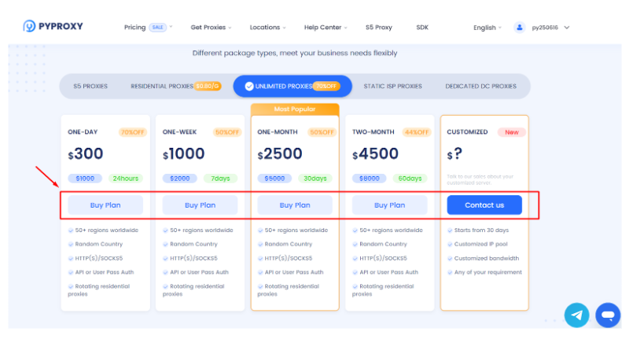Click the PYPROXY logo
Screen dimensions: 644x339
pos(53,26)
